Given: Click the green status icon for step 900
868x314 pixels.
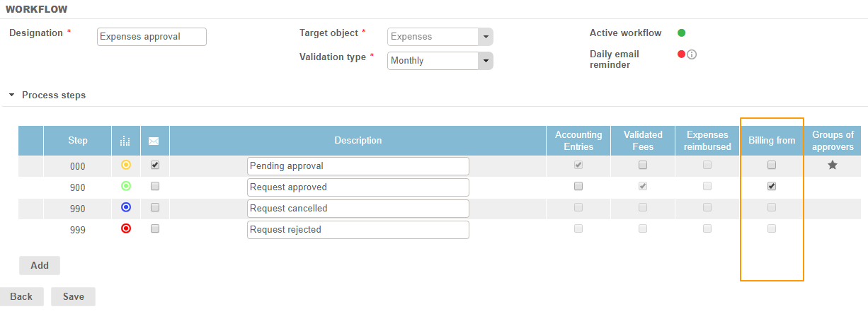Looking at the screenshot, I should pyautogui.click(x=126, y=186).
